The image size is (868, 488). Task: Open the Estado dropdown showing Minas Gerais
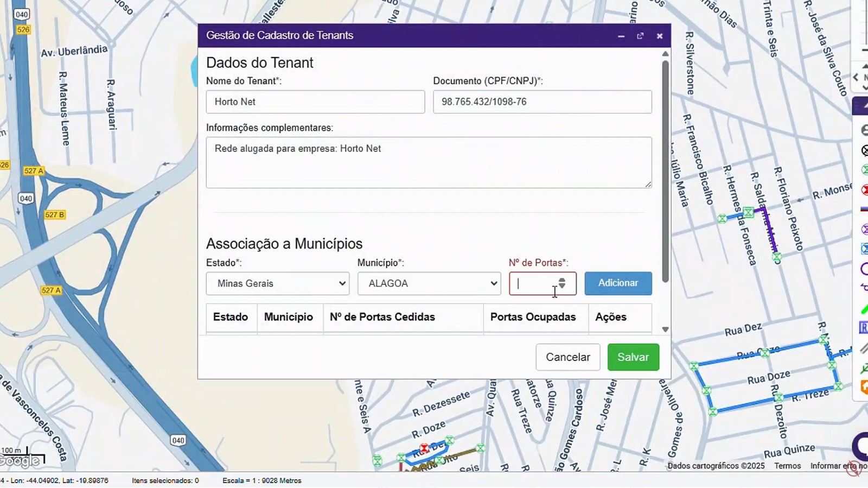pos(278,283)
